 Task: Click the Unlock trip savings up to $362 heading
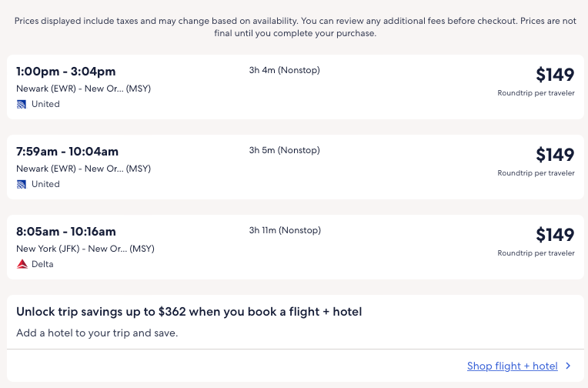189,312
